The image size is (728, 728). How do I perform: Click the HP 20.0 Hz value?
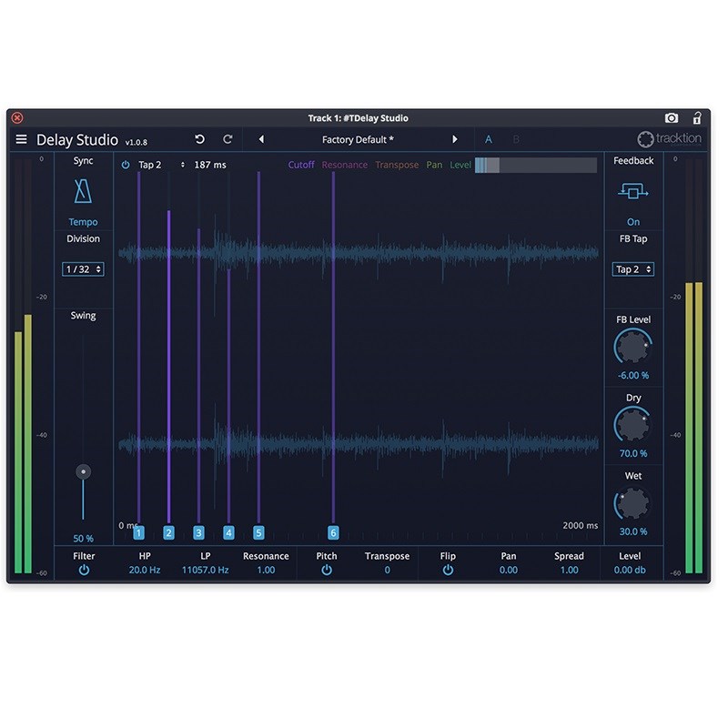[145, 571]
